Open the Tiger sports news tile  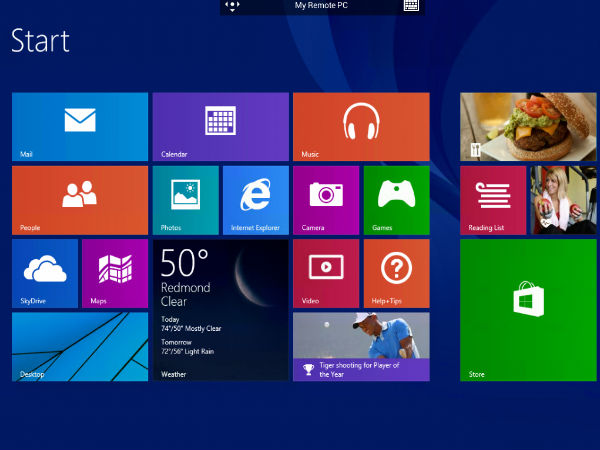tap(361, 346)
